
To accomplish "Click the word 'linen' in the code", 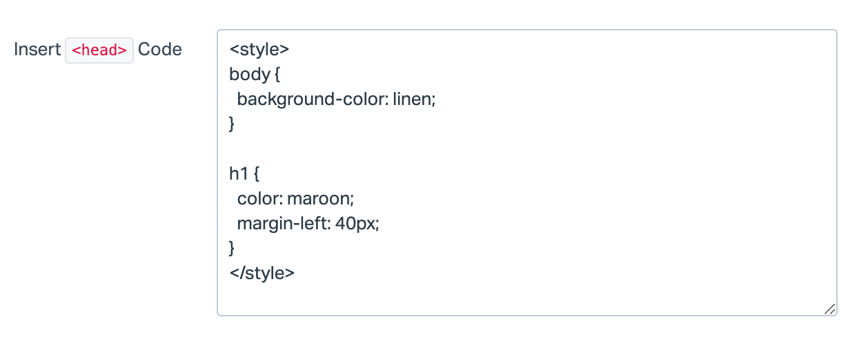I will click(x=412, y=99).
